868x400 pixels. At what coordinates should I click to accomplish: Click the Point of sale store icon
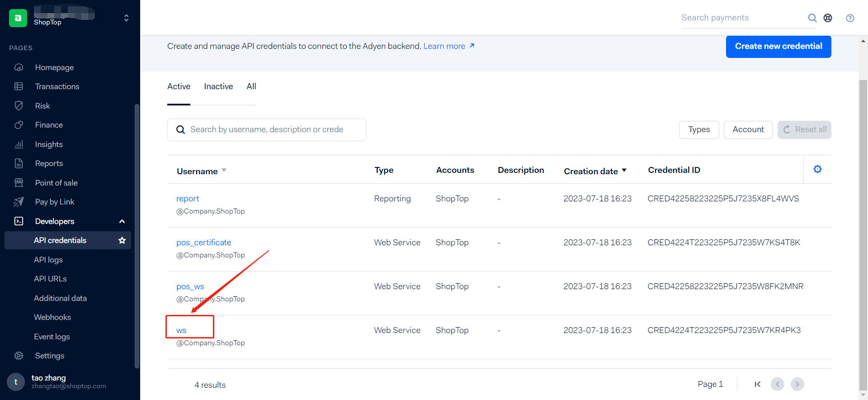tap(19, 183)
